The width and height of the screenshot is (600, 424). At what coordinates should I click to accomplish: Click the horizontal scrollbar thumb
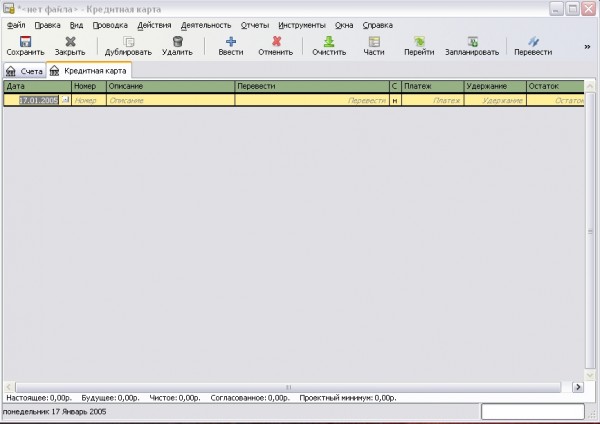(289, 387)
